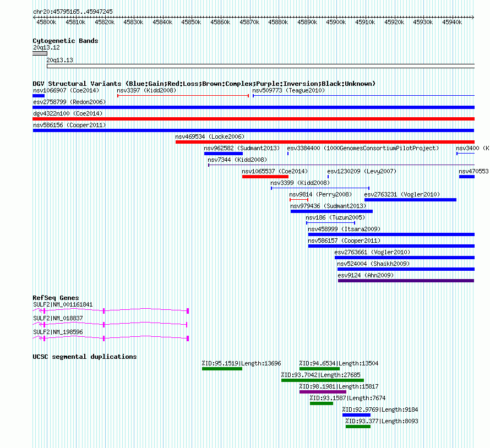Select segmental duplication %ID:95.1519 Length:13696

click(x=222, y=369)
